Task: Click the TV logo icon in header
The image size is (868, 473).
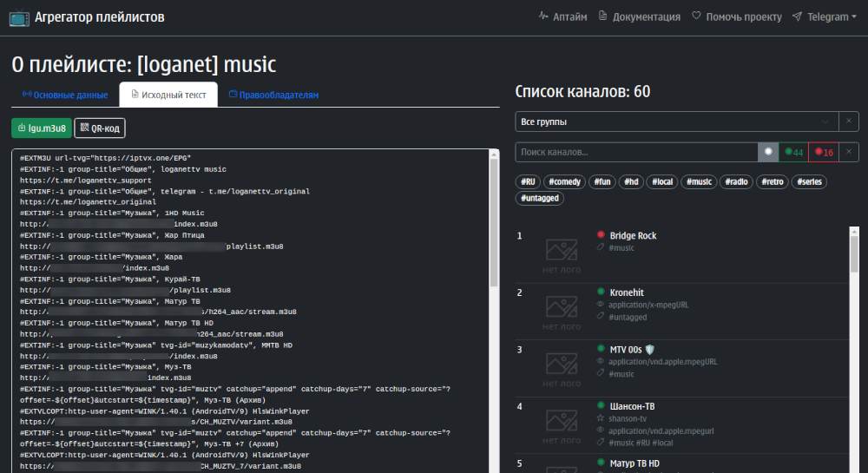Action: pos(19,17)
